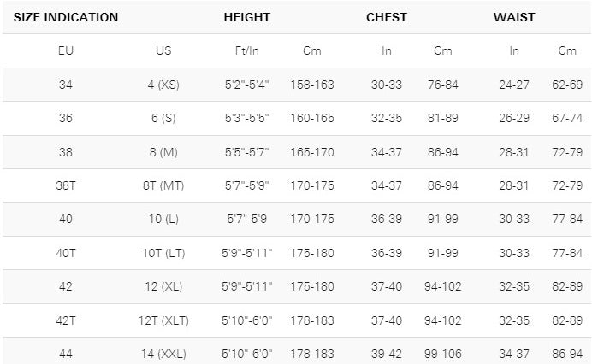The height and width of the screenshot is (364, 592).
Task: Click the 12 (XL) size cell
Action: 163,286
